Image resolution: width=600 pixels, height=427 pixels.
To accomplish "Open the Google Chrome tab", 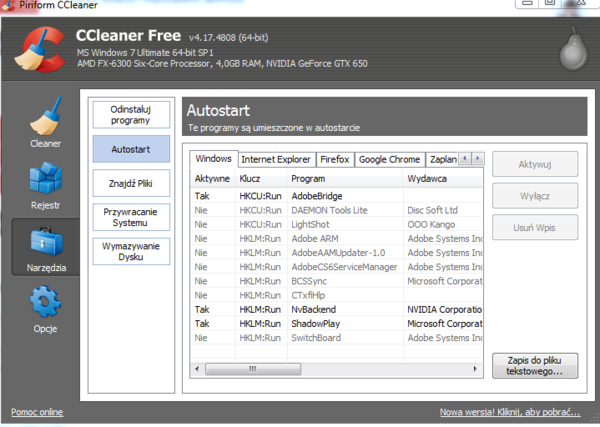I will coord(389,159).
